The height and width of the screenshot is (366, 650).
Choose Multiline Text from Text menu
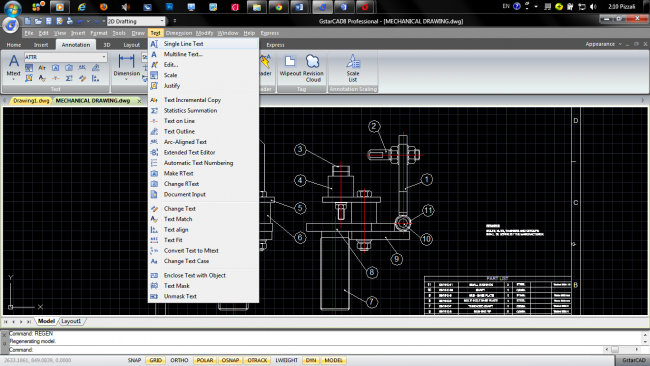click(204, 54)
